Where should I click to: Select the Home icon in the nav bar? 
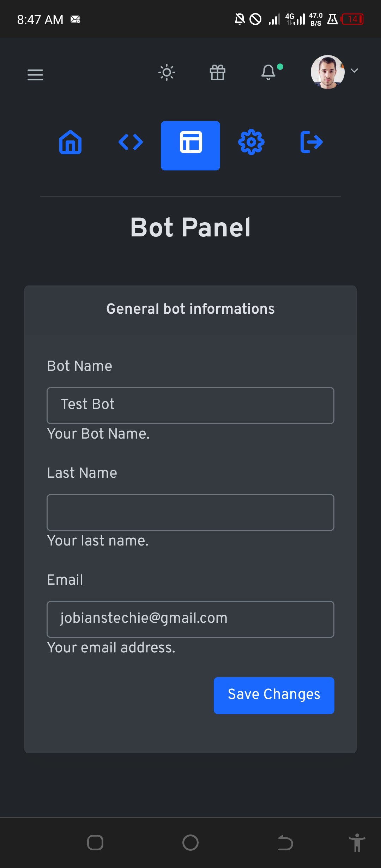point(70,143)
